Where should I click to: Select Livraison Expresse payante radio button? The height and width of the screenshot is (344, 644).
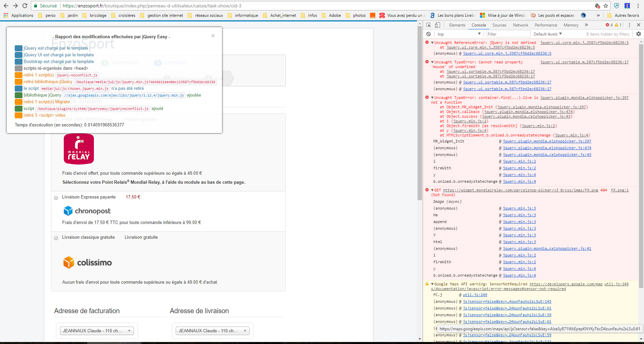pos(56,197)
